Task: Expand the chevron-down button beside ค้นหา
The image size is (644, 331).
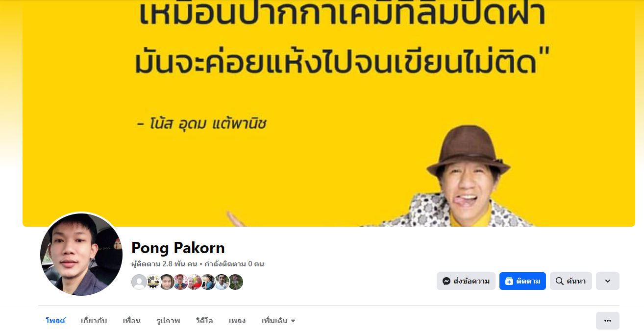Action: pyautogui.click(x=608, y=281)
